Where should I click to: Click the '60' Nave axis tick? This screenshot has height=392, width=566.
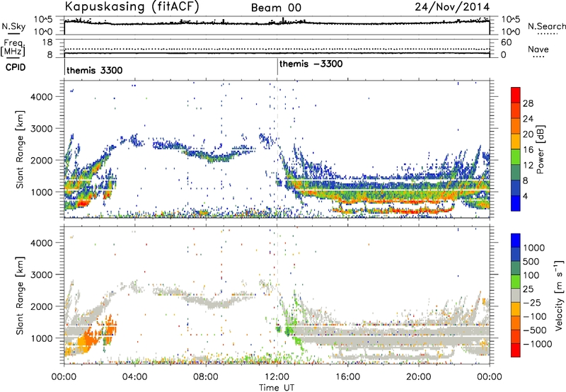[506, 42]
